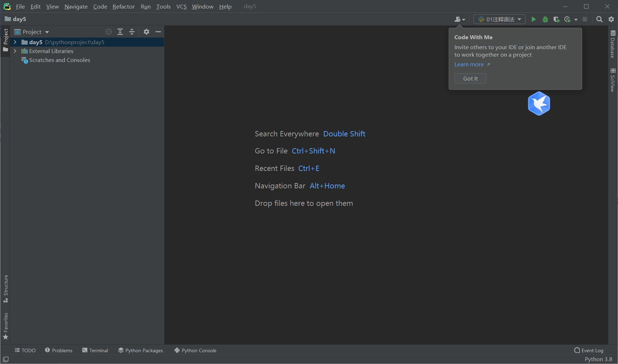Click Got It in Code With Me popup
Viewport: 618px width, 364px height.
(x=470, y=78)
